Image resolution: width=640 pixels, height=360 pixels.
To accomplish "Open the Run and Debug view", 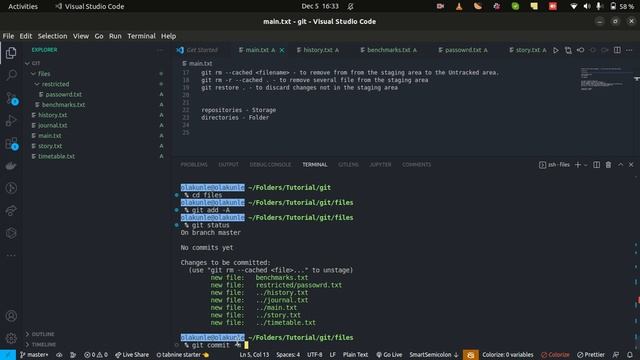I will (x=11, y=120).
